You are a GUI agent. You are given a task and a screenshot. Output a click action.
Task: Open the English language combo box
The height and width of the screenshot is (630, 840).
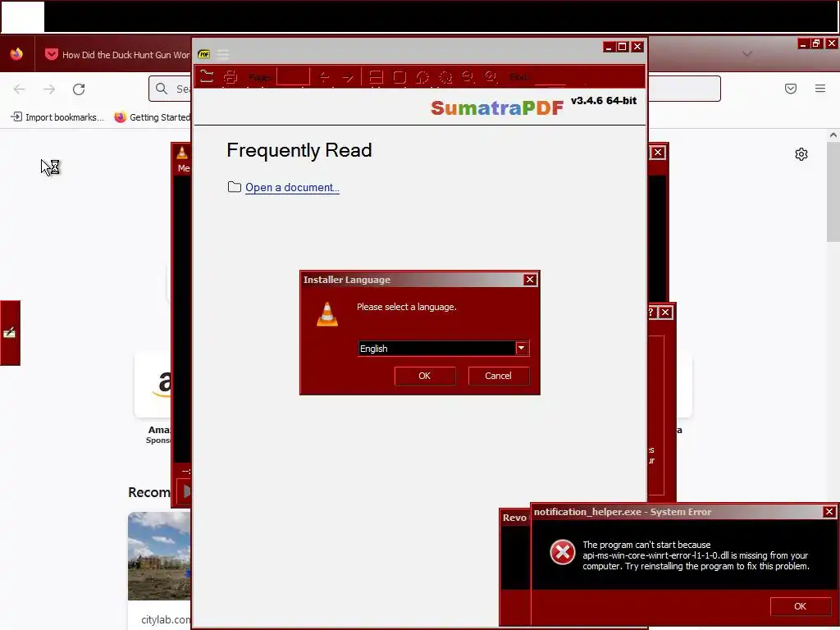point(443,348)
